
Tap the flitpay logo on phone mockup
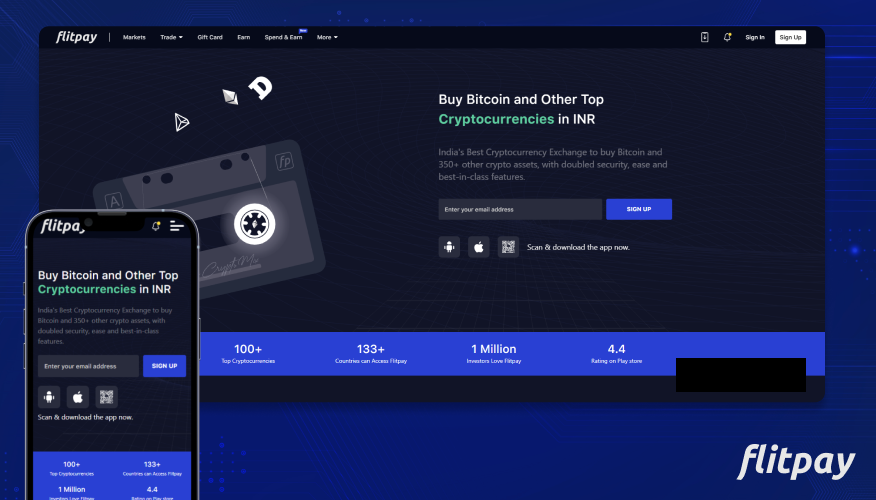point(63,226)
